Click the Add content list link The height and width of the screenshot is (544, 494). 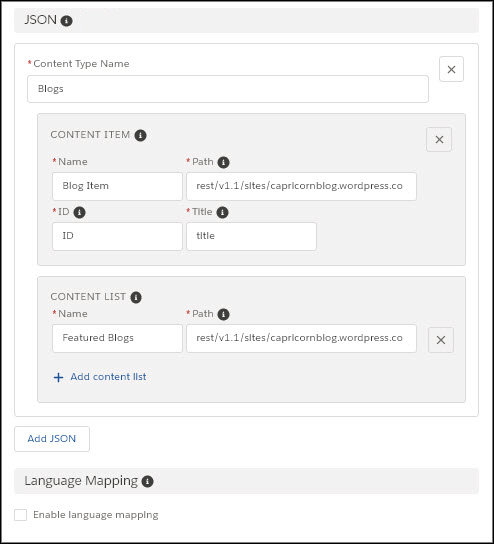[x=108, y=377]
